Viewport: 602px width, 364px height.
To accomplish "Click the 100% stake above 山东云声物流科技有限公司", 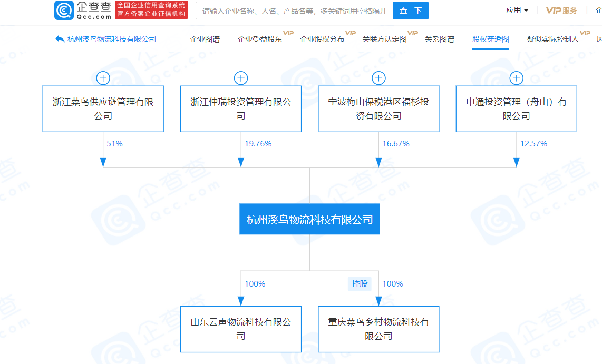I will click(x=255, y=284).
